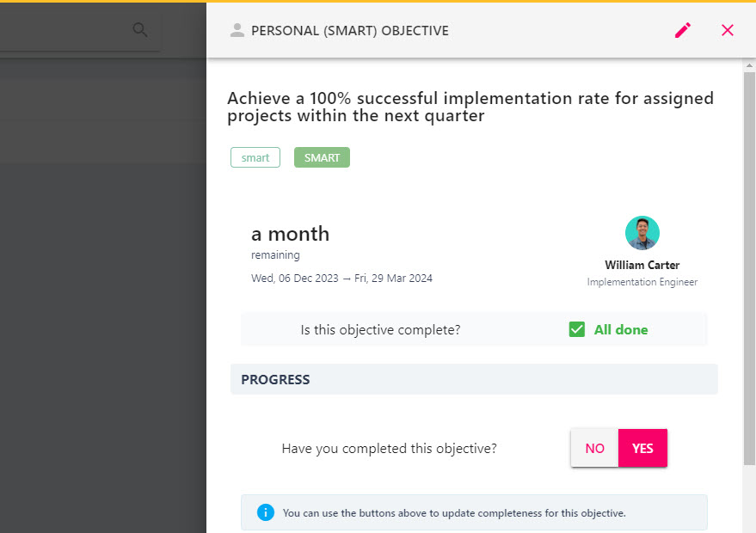This screenshot has width=756, height=533.
Task: Click the person icon beside objective title
Action: pos(237,30)
